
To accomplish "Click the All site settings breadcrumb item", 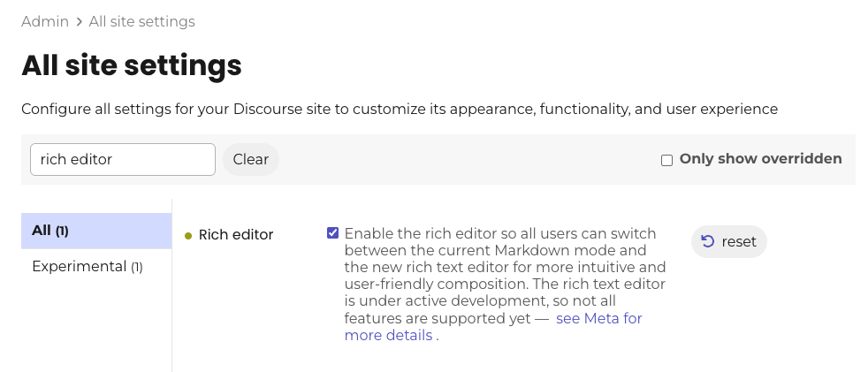I will click(141, 21).
